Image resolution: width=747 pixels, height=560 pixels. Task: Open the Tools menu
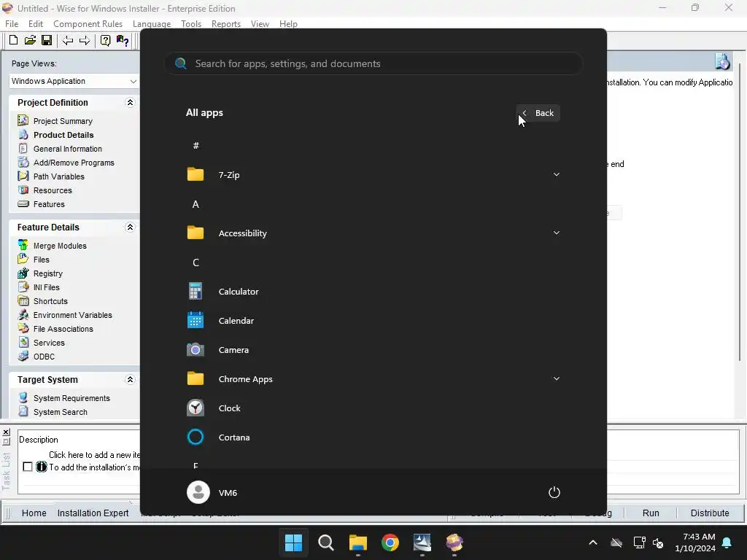(x=191, y=24)
